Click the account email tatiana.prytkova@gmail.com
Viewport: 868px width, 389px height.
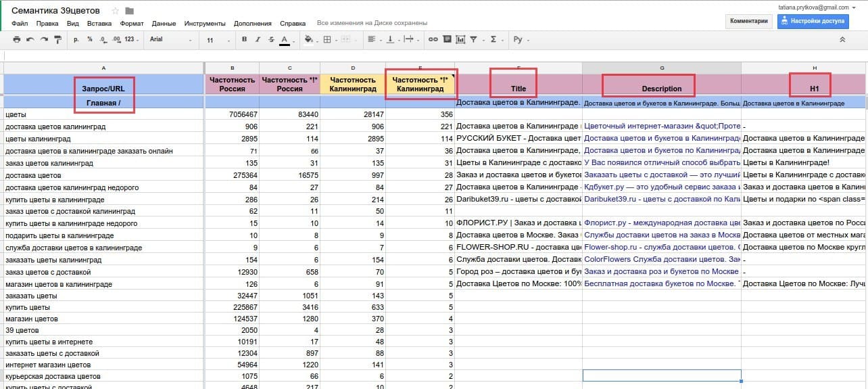tap(813, 7)
